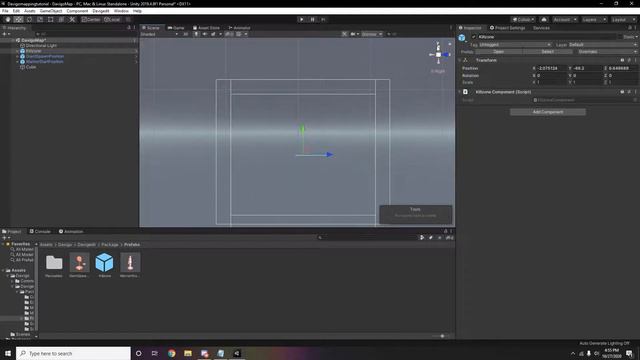
Task: Switch to the Animation tab
Action: [71, 231]
